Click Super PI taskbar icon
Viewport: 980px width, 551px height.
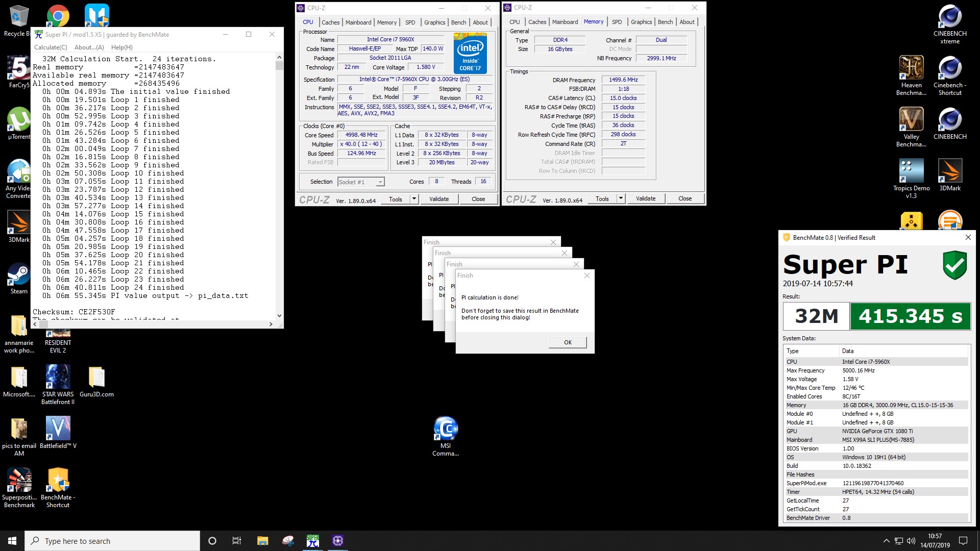pos(313,541)
